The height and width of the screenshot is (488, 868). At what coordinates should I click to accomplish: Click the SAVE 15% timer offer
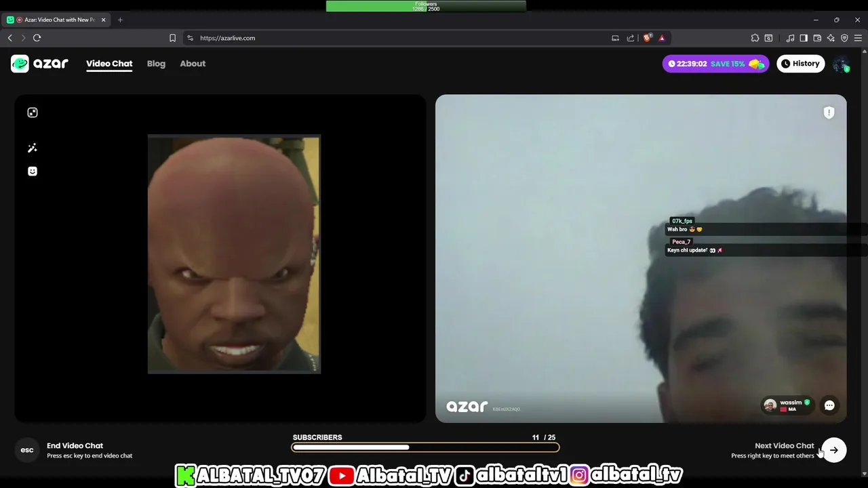(715, 64)
